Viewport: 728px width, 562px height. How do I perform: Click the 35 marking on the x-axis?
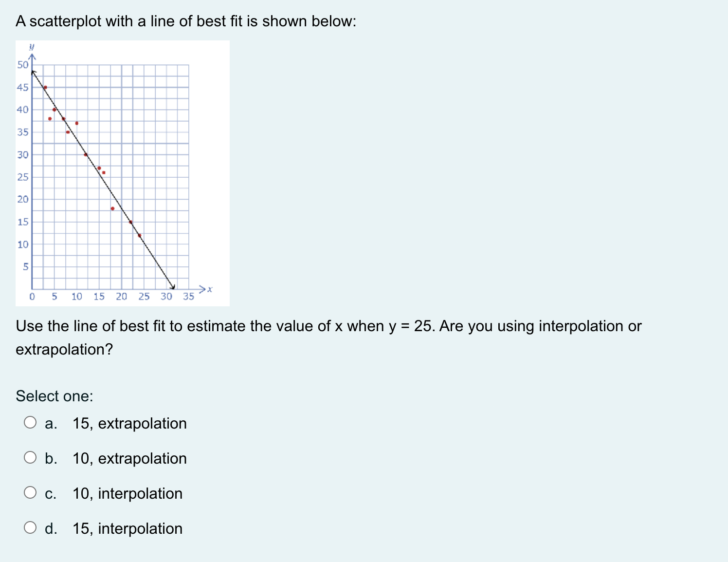(x=188, y=297)
